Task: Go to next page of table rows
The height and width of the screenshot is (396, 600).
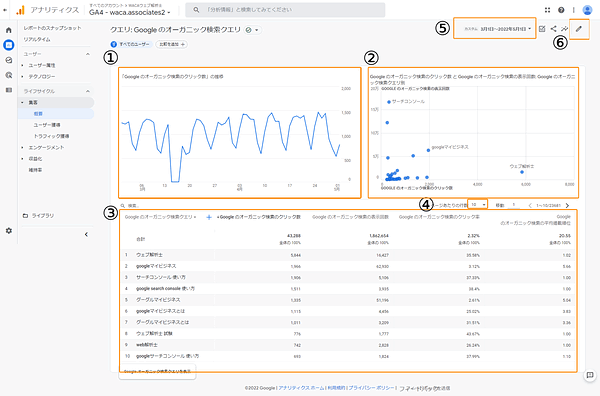Action: coord(567,205)
